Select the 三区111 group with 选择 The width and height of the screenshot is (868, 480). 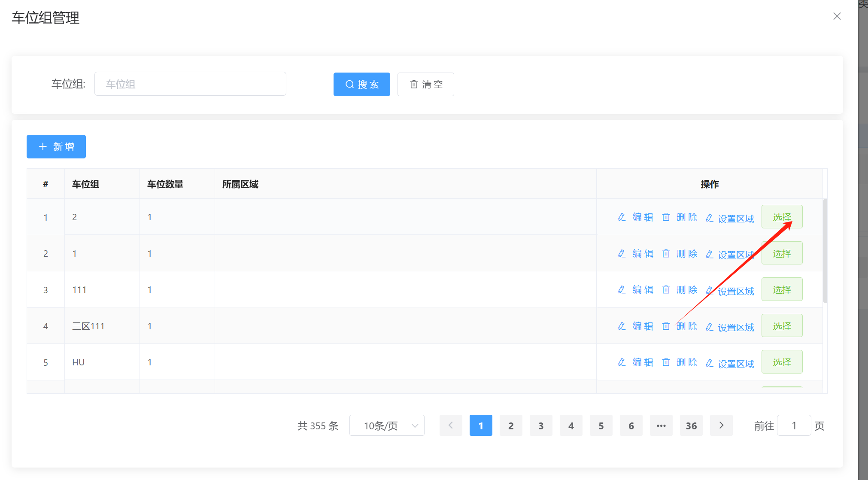coord(782,326)
